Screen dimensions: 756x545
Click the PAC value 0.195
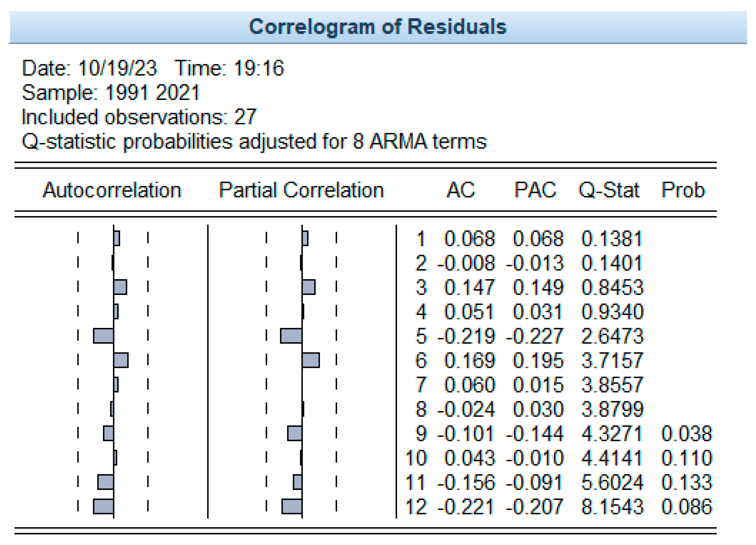tap(538, 360)
